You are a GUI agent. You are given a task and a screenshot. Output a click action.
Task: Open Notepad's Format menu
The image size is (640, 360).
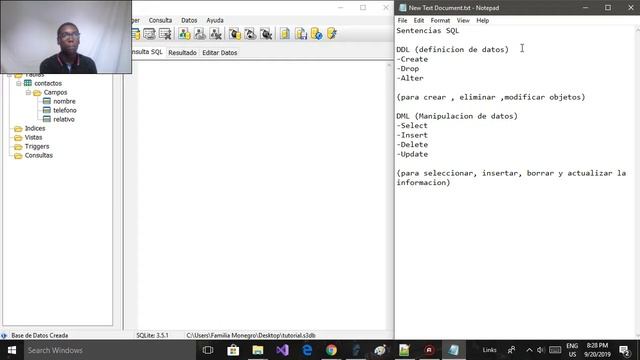click(440, 20)
